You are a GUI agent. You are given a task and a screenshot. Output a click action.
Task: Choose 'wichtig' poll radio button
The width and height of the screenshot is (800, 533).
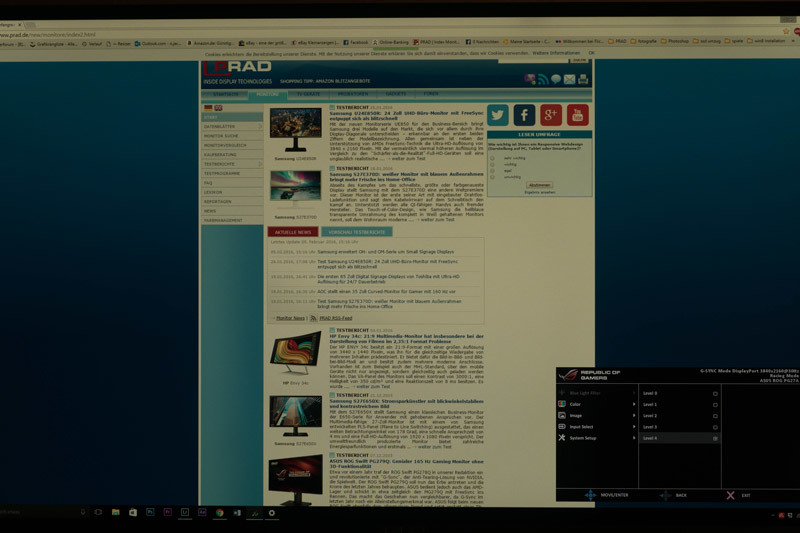coord(492,164)
